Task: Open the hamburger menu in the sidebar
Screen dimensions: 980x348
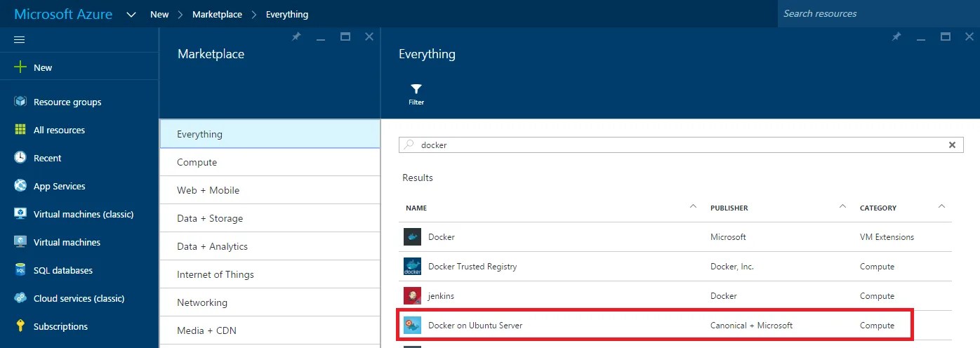Action: point(20,39)
